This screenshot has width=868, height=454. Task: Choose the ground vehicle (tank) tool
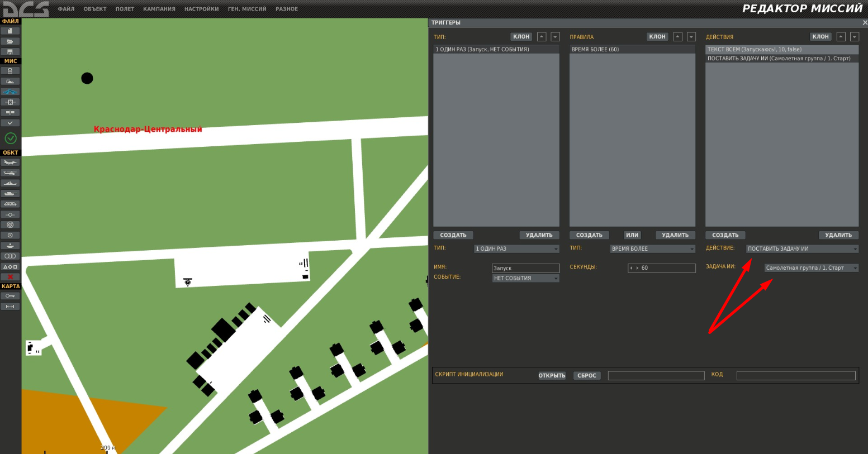[x=10, y=194]
